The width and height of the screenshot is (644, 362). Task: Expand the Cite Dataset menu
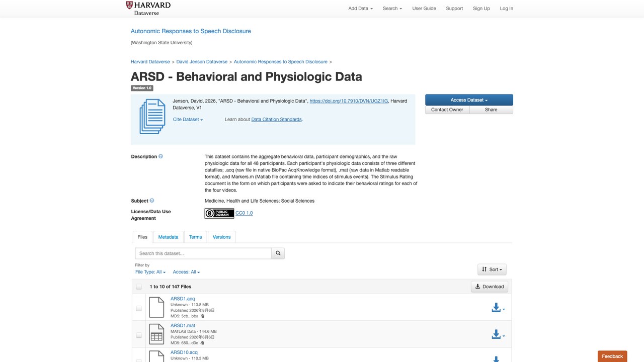[x=188, y=120]
